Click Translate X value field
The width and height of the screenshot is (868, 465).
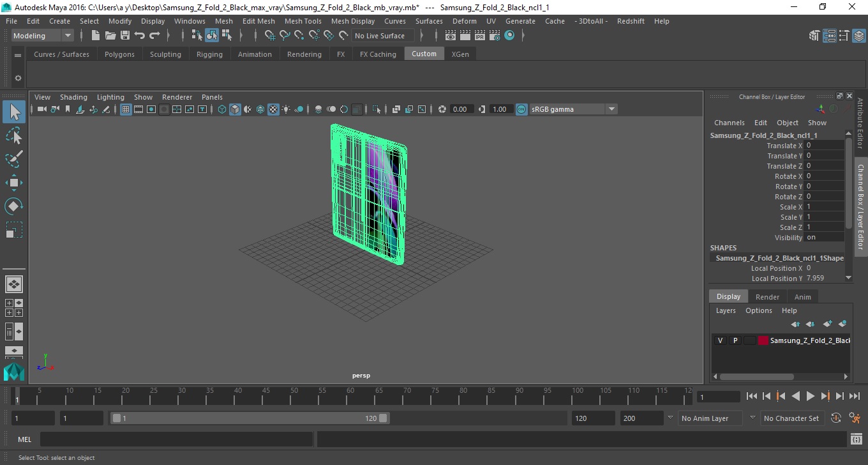tap(825, 146)
